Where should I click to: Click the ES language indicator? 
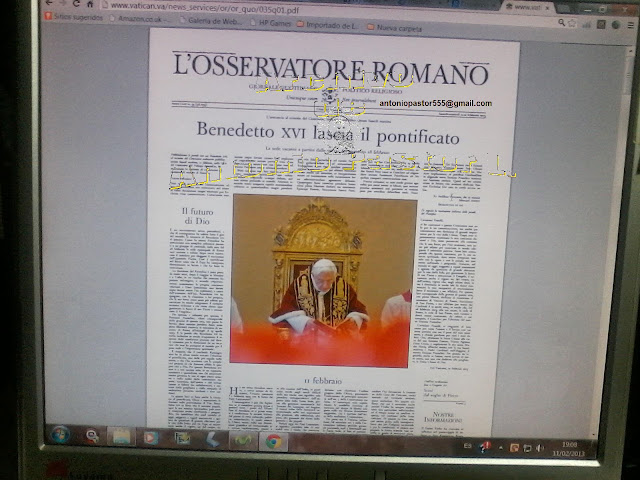(468, 446)
